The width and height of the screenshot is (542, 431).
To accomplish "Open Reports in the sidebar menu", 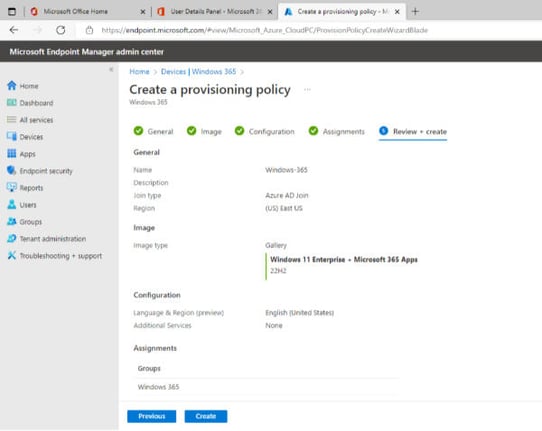I will tap(31, 188).
